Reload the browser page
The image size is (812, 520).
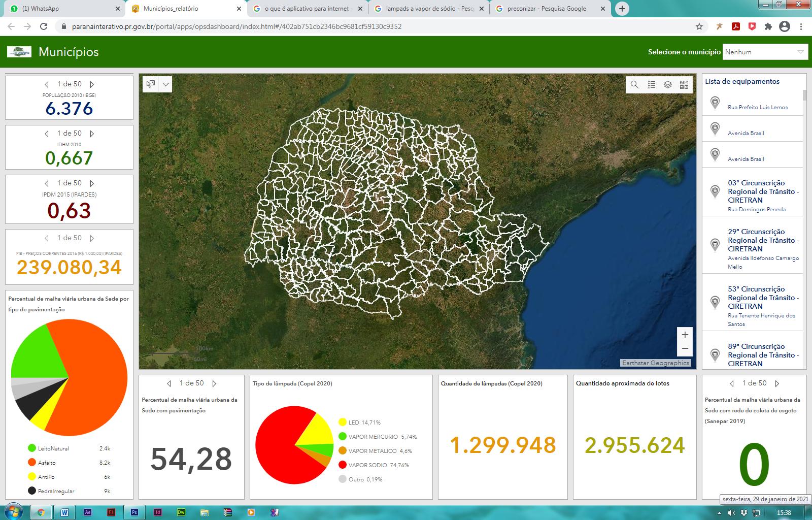pyautogui.click(x=44, y=26)
